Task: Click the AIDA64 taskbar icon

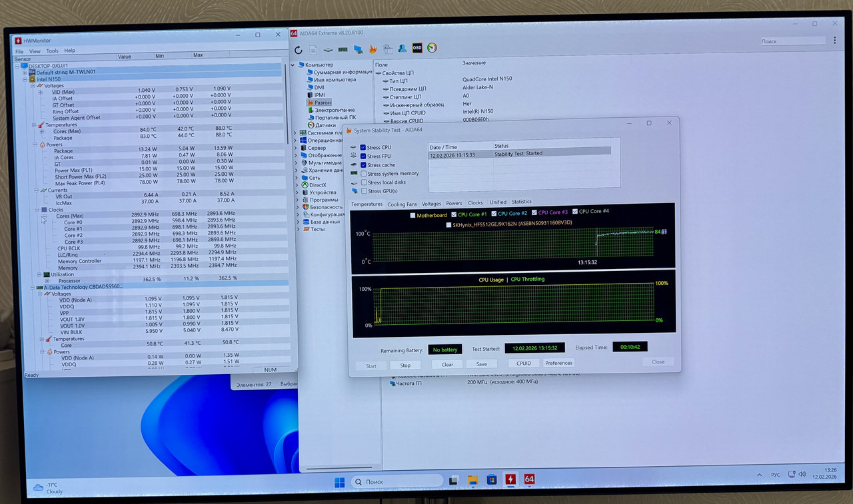Action: (529, 479)
